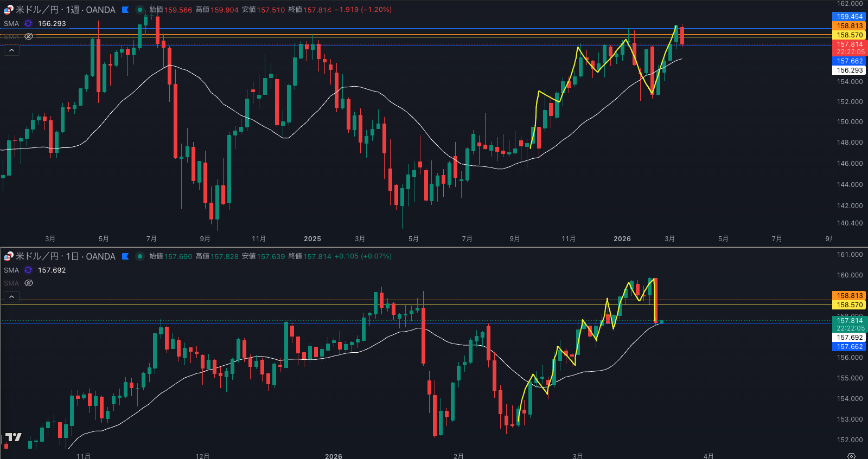Show the hidden SMA indicator on daily chart
This screenshot has height=459, width=868.
coord(29,283)
